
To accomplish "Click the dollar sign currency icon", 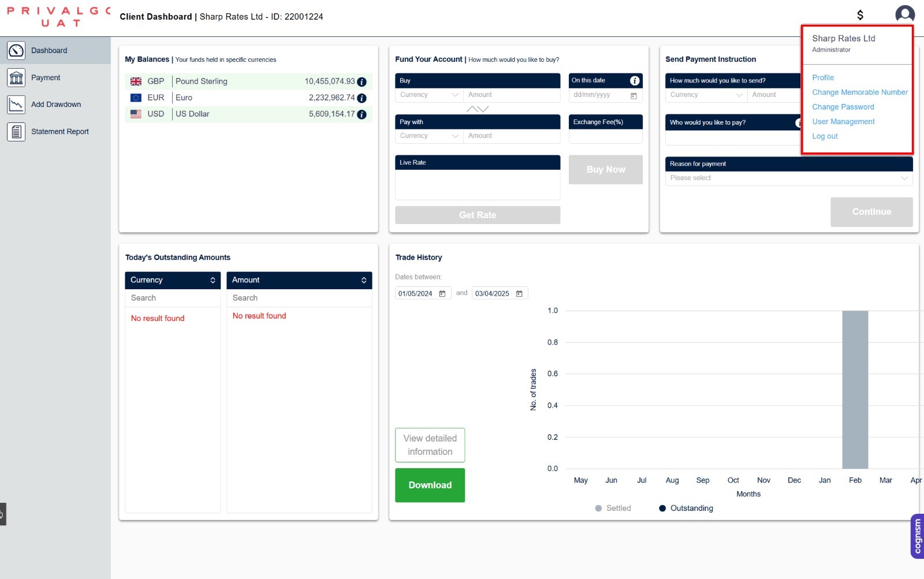I will tap(860, 15).
